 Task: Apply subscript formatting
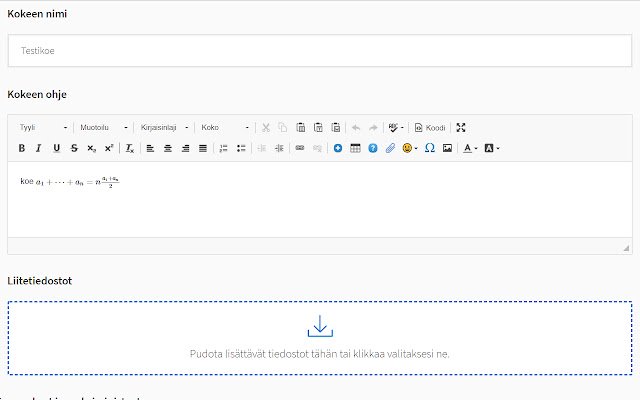pyautogui.click(x=91, y=148)
